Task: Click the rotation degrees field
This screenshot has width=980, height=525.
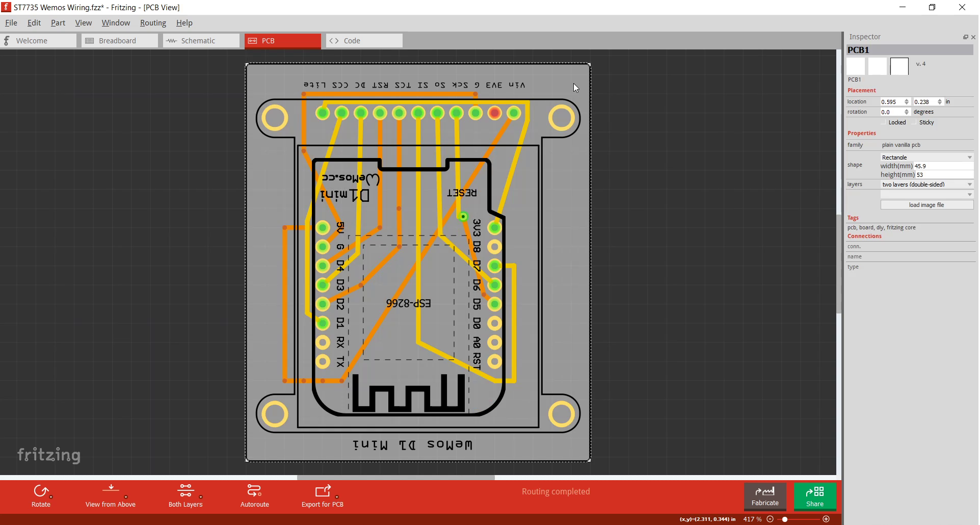Action: pyautogui.click(x=891, y=112)
